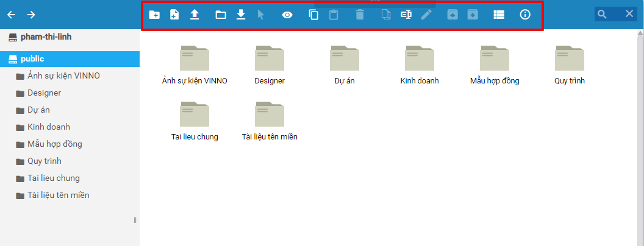644x246 pixels.
Task: Click the rename toolbar icon
Action: pyautogui.click(x=406, y=15)
